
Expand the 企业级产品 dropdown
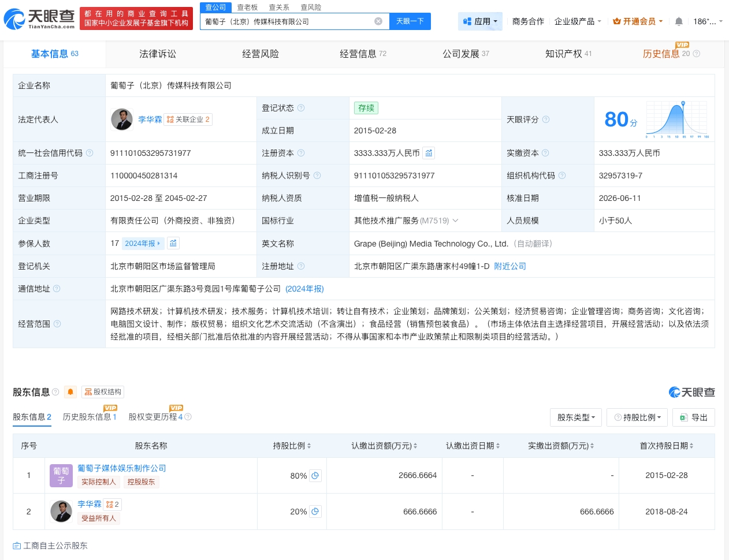pos(578,21)
